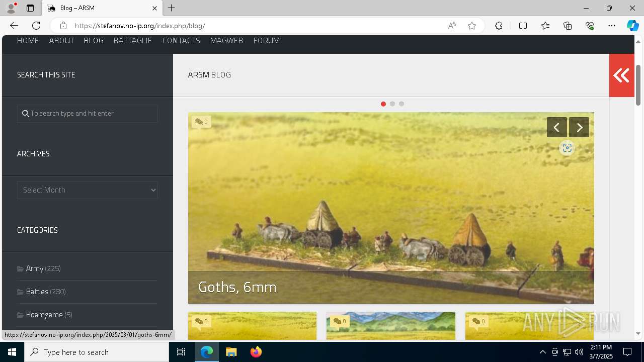This screenshot has height=362, width=644.
Task: Click the site search input field
Action: click(x=88, y=114)
